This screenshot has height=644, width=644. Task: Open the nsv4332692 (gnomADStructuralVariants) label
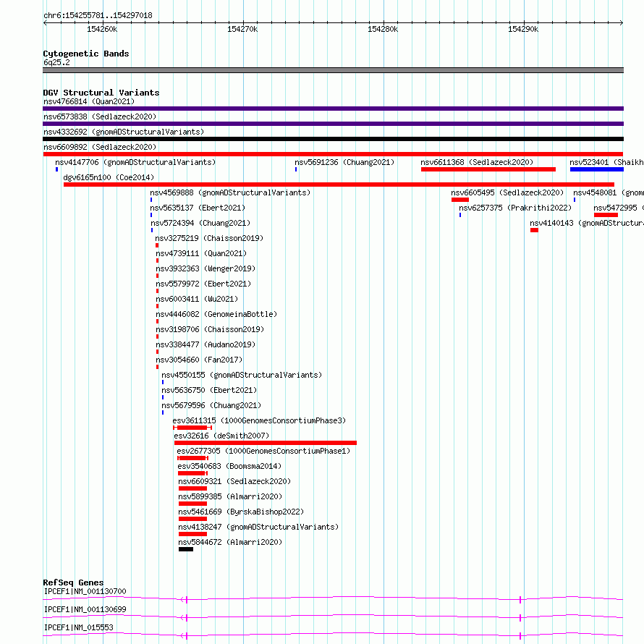[x=124, y=132]
